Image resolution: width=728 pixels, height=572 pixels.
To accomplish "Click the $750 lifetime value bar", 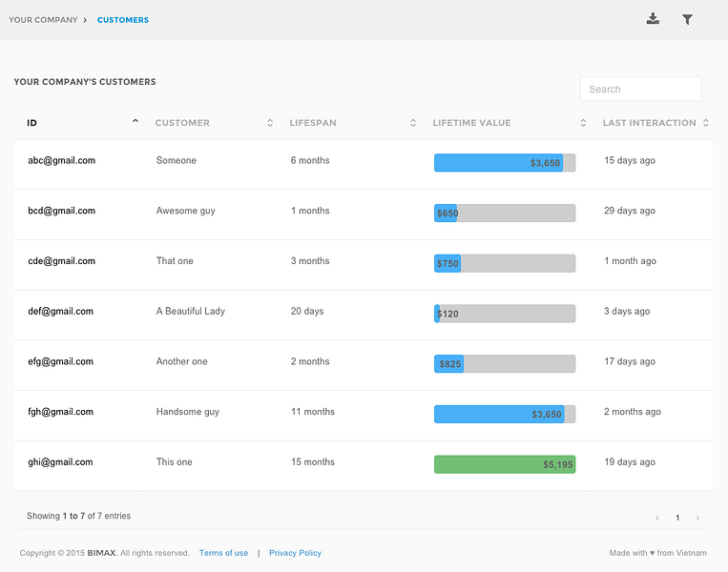I will point(505,263).
